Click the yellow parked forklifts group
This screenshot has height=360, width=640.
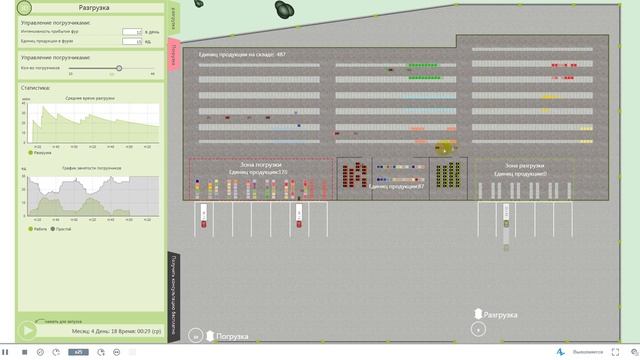point(448,176)
